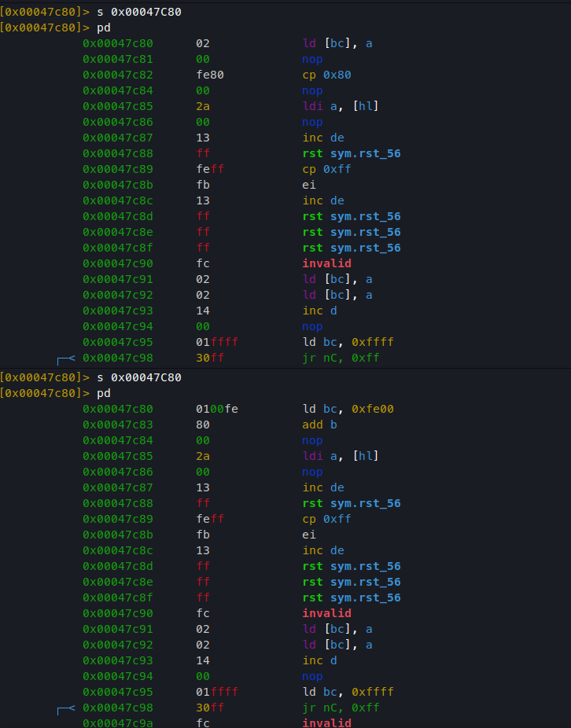This screenshot has width=571, height=728.
Task: Select the 'fc' byte at 0x00047c9a
Action: pyautogui.click(x=203, y=723)
